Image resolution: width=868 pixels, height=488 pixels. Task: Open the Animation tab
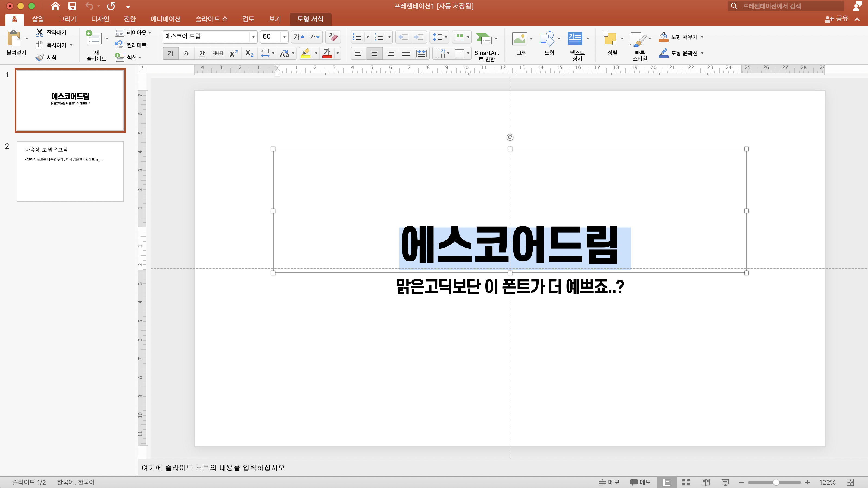click(166, 19)
